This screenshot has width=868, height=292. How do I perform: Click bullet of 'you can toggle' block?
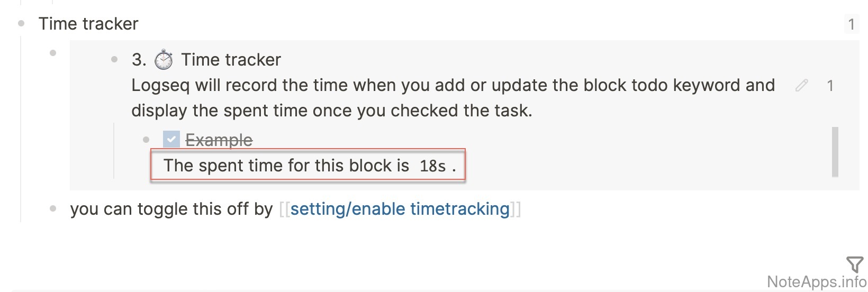(x=53, y=208)
